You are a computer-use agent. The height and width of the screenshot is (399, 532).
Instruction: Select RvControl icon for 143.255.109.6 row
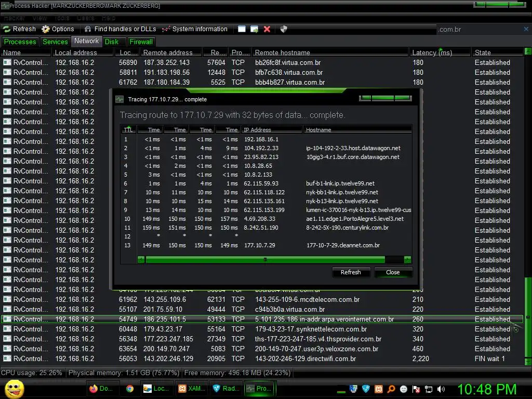7,299
